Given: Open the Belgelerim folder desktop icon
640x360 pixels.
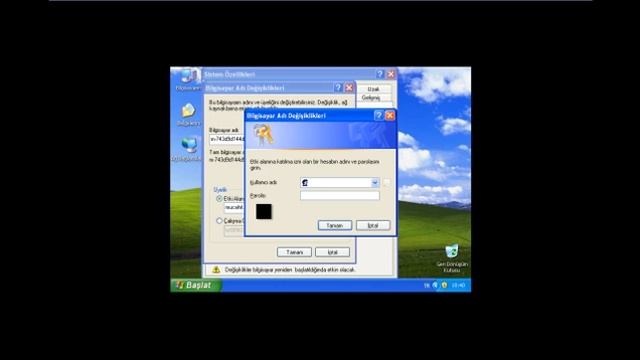Looking at the screenshot, I should click(x=188, y=114).
